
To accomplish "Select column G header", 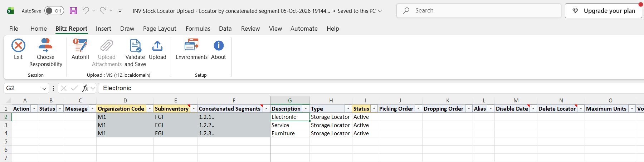I will coord(290,101).
